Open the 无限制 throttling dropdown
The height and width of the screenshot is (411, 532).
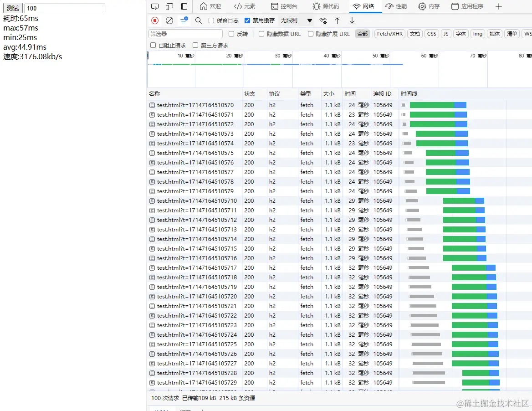click(x=297, y=21)
